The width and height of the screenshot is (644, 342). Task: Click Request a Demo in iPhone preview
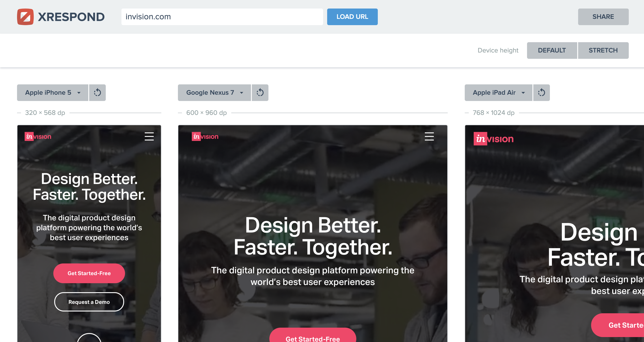tap(89, 302)
